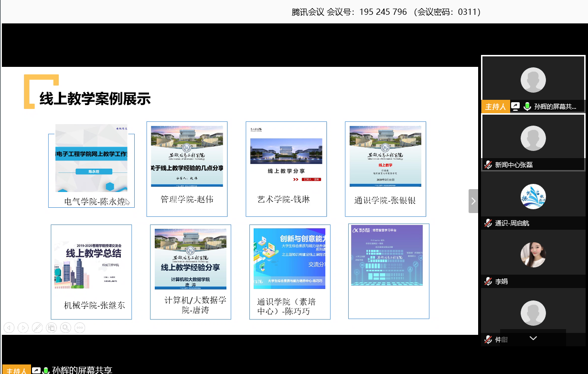Select the annotation pen tool
588x374 pixels.
[37, 328]
